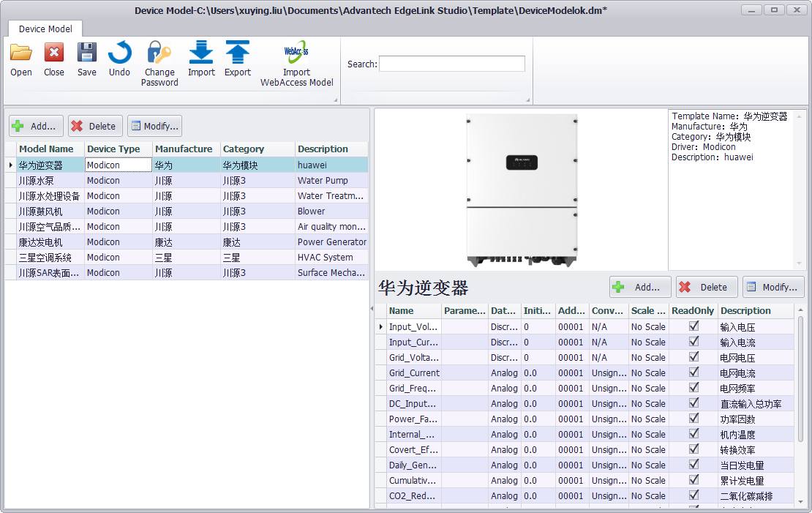Click the Open folder icon
The height and width of the screenshot is (513, 812).
21,53
